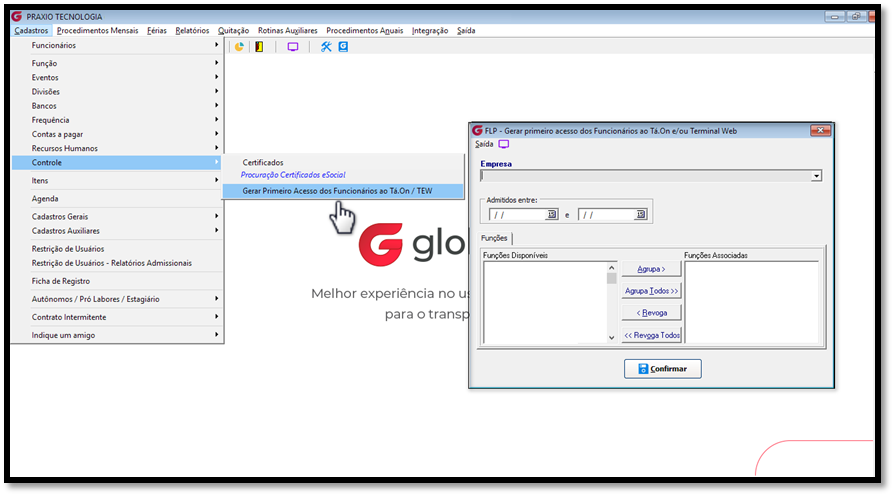The height and width of the screenshot is (496, 894).
Task: Open the Procedimentos Mensais menu
Action: tap(97, 31)
